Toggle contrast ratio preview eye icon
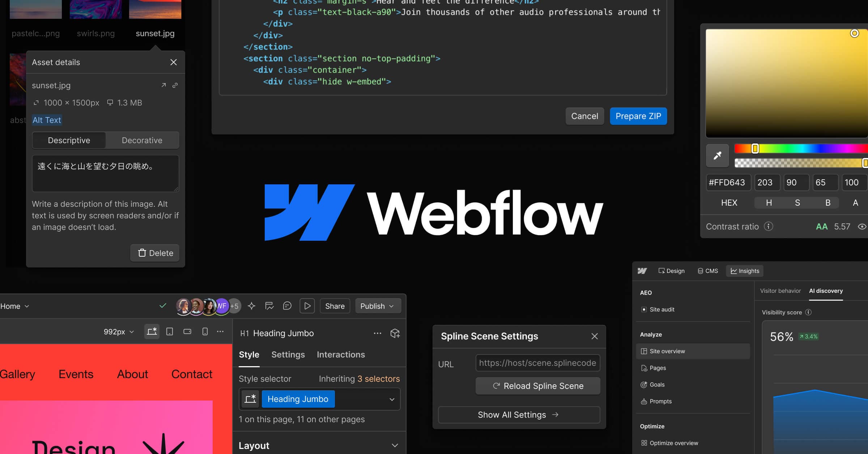Viewport: 868px width, 454px height. pyautogui.click(x=862, y=227)
